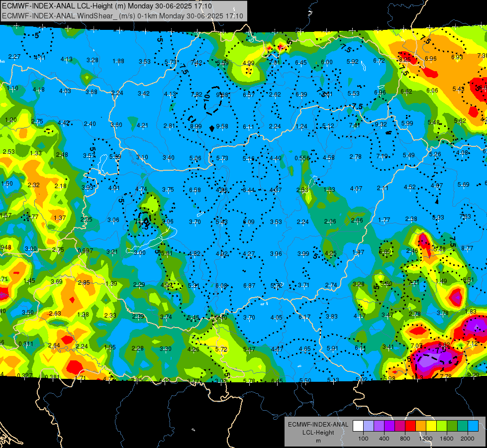Click the grid value '5.91'
The image size is (487, 448).
click(332, 348)
